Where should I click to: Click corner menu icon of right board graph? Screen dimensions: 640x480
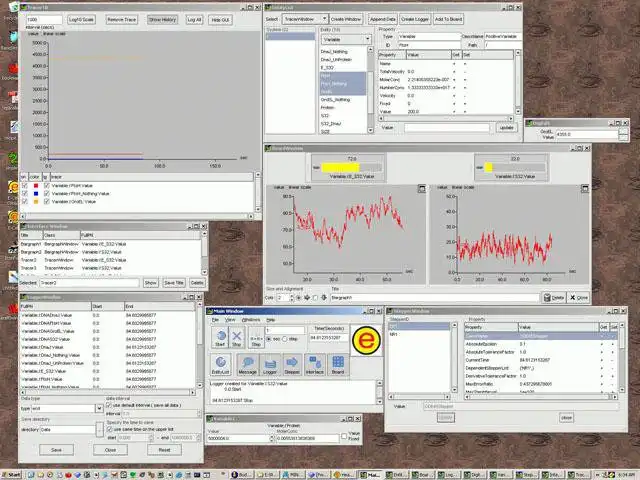click(585, 188)
